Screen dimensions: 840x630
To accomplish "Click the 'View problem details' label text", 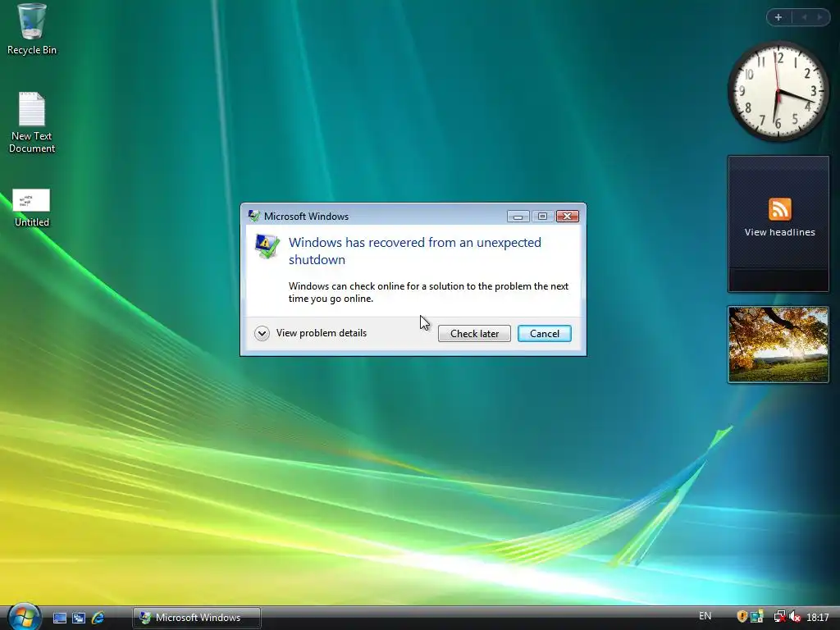I will coord(322,333).
